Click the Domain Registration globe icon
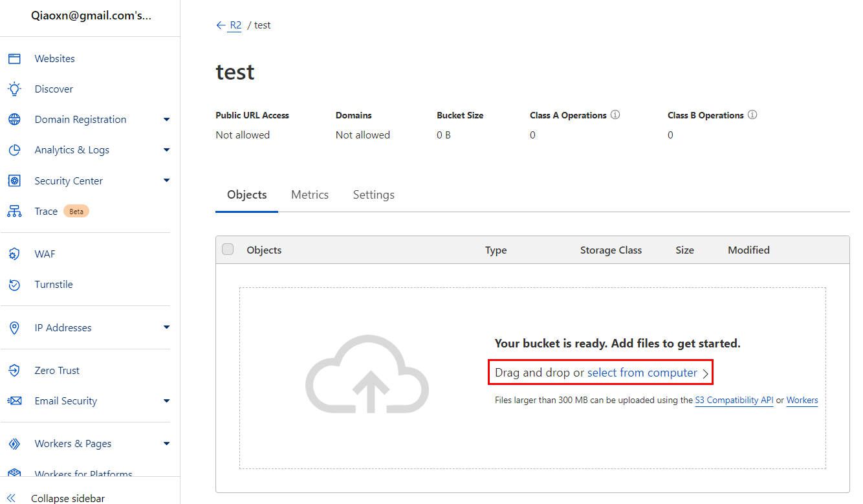The height and width of the screenshot is (504, 863). tap(14, 120)
